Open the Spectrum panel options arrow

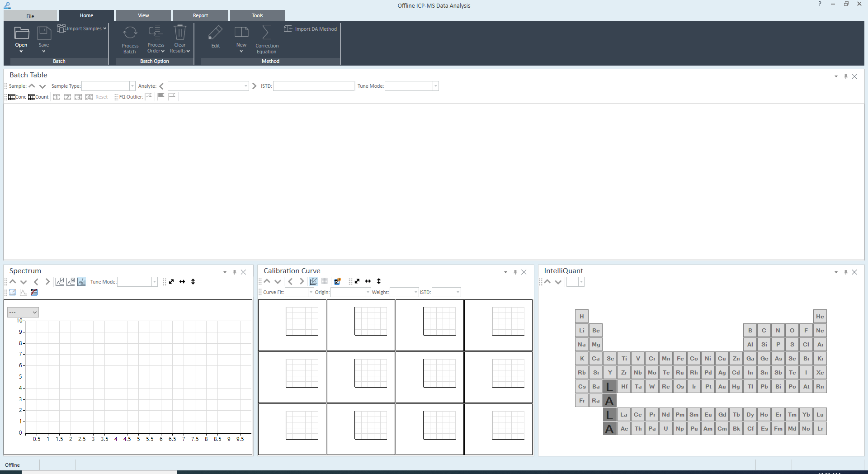225,272
